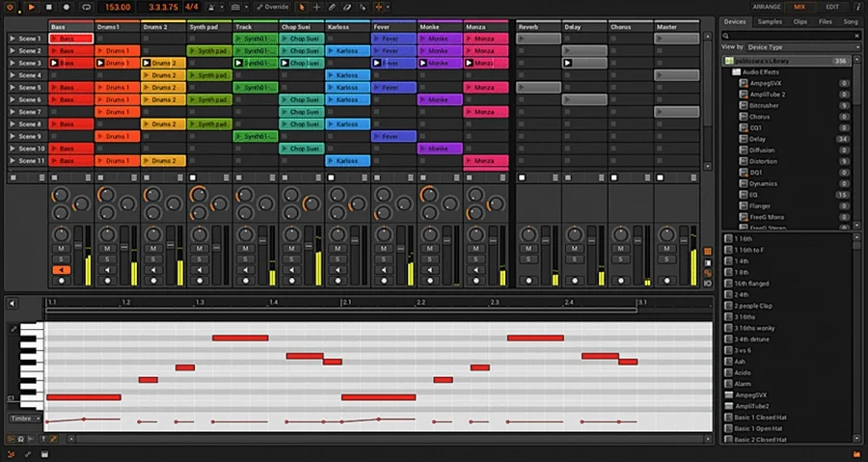Toggle the loop button in transport bar
Screen dimensions: 868x462
click(x=85, y=7)
